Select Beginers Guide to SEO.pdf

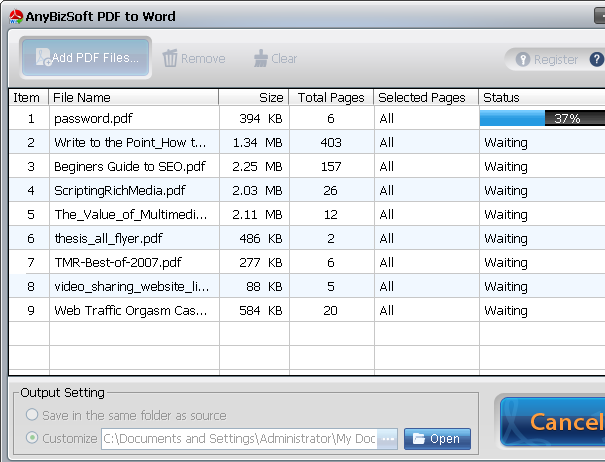(130, 166)
